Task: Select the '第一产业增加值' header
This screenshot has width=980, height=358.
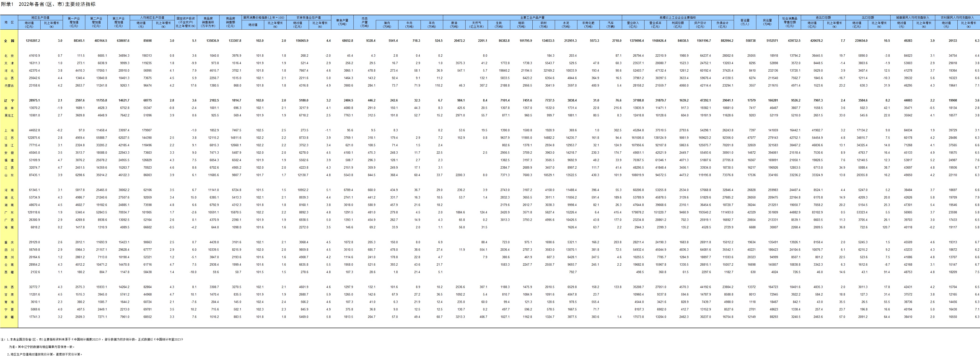Action: [x=74, y=22]
